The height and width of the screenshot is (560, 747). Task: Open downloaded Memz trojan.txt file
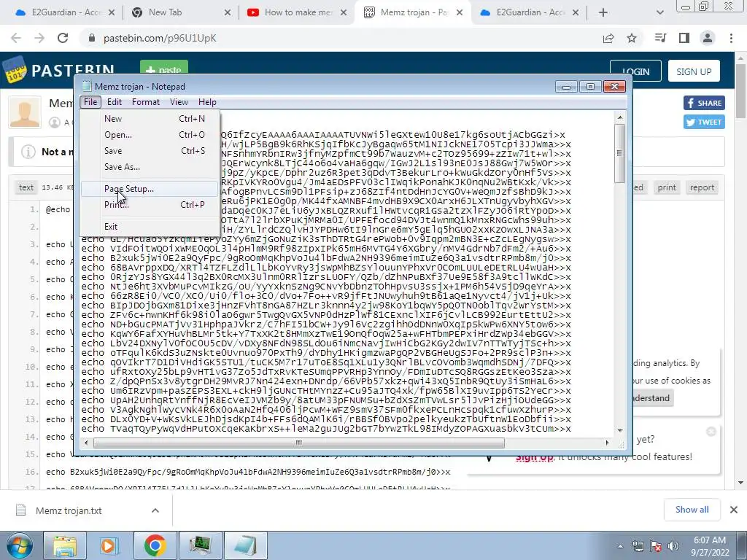(69, 510)
